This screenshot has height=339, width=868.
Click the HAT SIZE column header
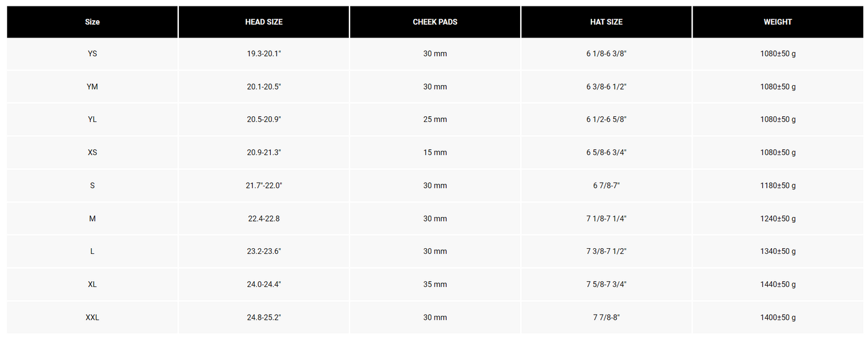(606, 22)
